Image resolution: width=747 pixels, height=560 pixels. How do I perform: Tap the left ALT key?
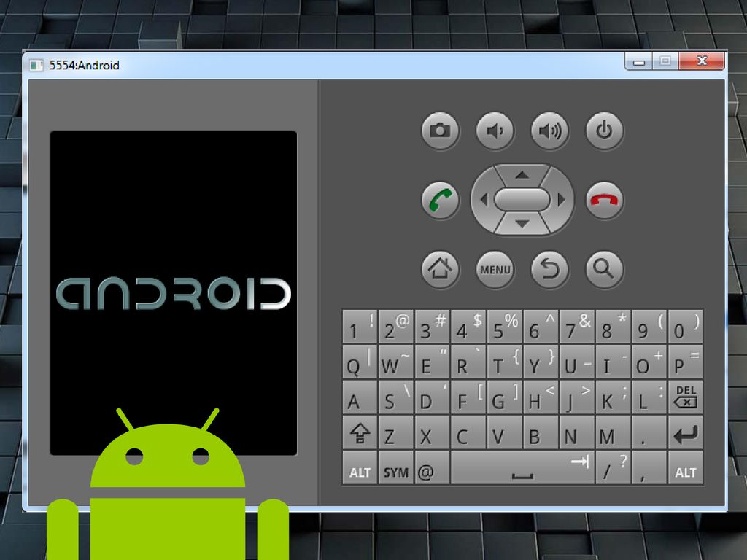click(x=360, y=467)
